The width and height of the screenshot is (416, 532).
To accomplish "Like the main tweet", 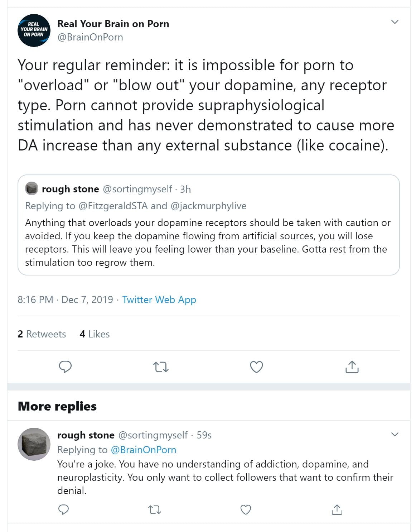I will click(x=256, y=367).
